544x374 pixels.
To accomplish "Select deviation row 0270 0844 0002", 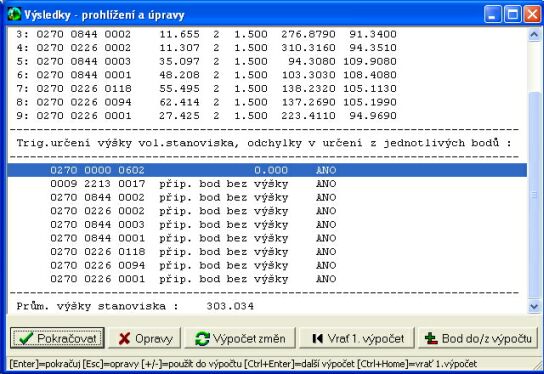I will click(267, 197).
